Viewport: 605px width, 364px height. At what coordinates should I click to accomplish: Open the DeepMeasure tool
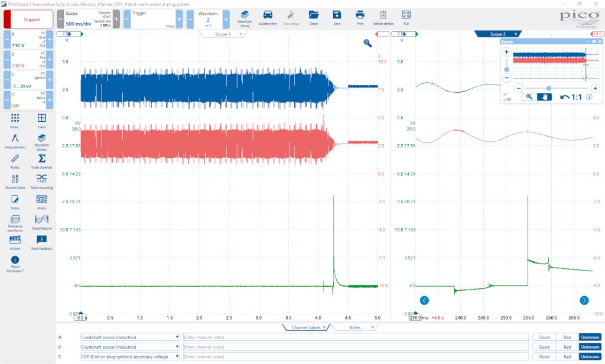pos(42,222)
